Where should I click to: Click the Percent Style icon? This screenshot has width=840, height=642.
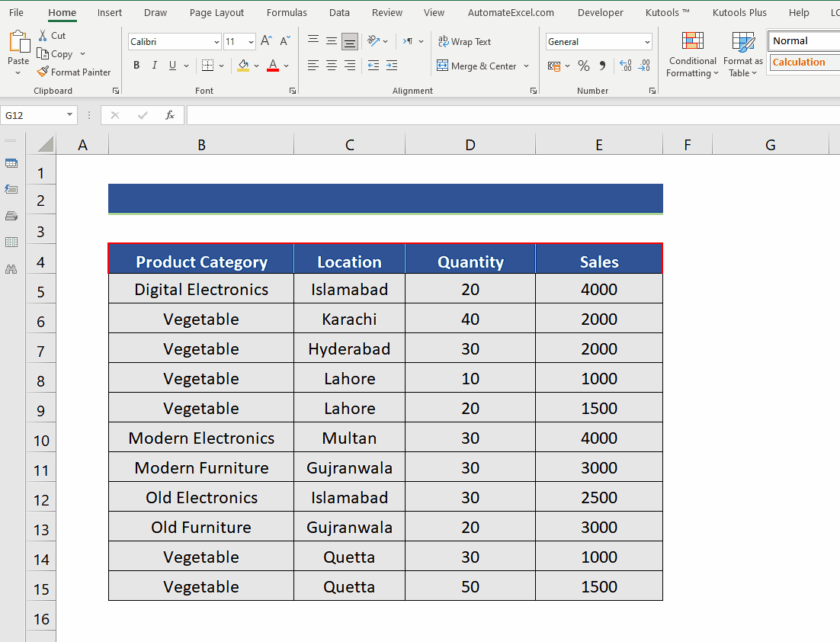pos(584,66)
